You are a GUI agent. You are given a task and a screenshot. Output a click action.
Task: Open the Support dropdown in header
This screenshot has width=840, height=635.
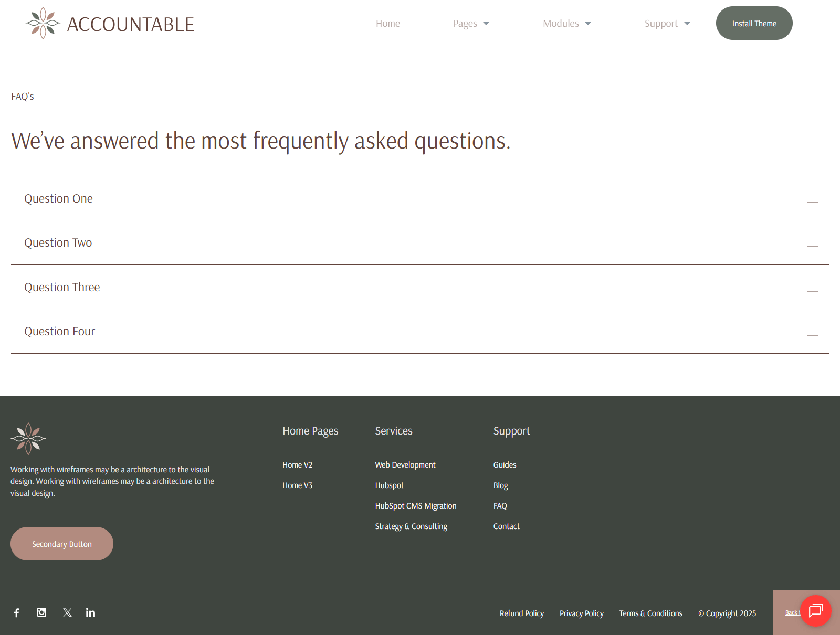[x=667, y=24]
